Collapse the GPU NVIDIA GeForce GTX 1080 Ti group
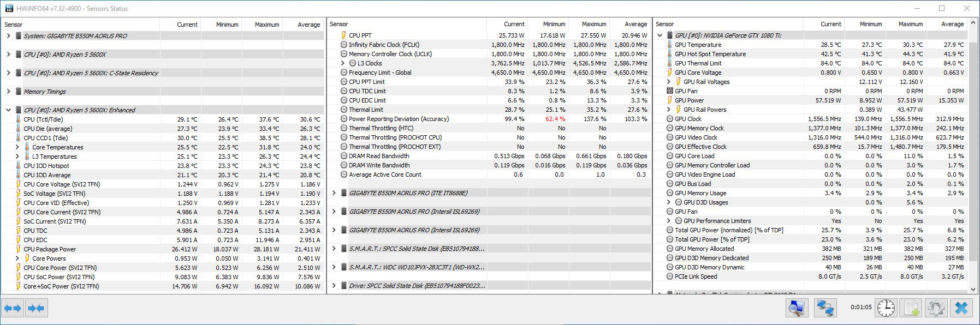 660,35
